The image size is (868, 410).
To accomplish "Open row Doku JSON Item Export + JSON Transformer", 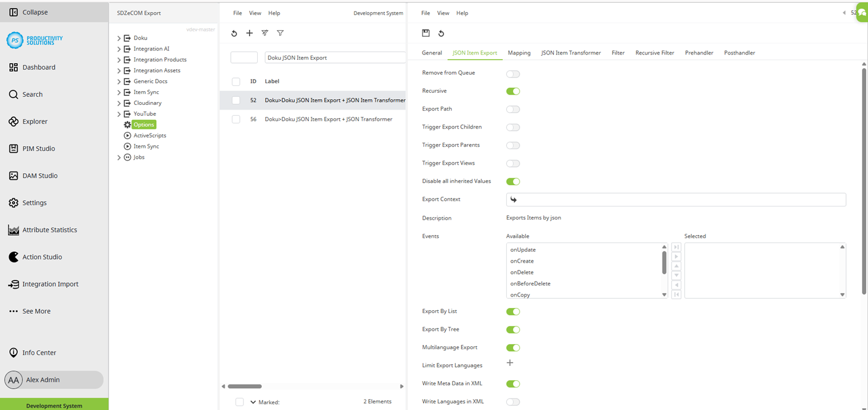I will click(x=328, y=119).
